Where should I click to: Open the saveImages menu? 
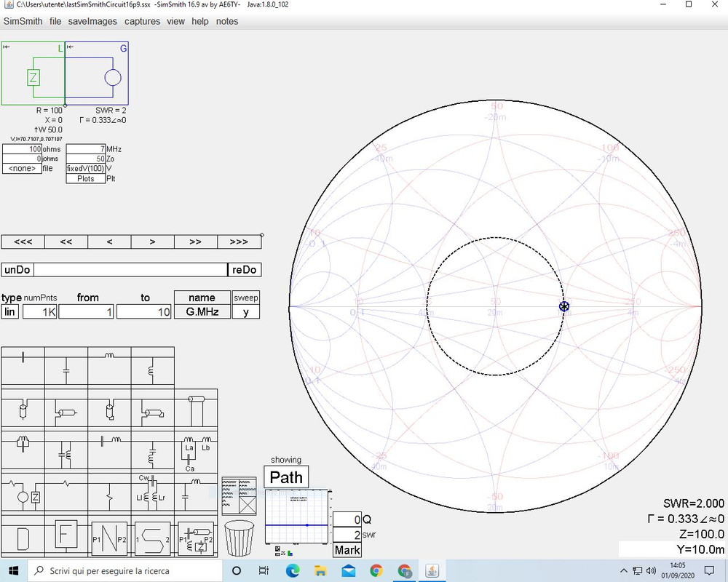tap(92, 21)
